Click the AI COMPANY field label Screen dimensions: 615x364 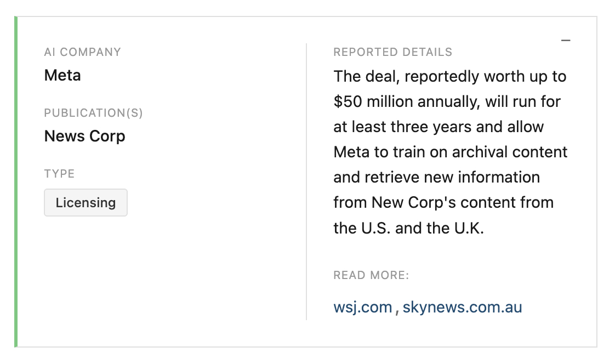tap(82, 52)
